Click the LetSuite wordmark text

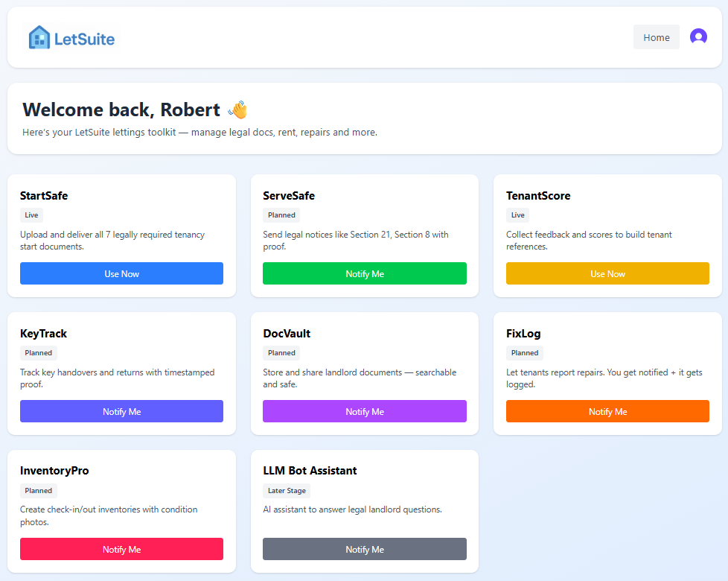(84, 39)
